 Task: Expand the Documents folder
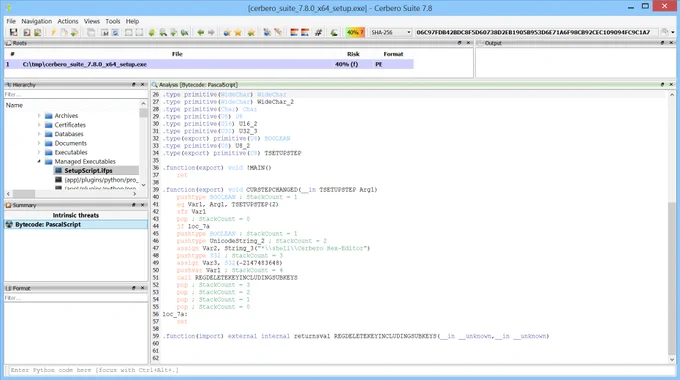coord(39,143)
